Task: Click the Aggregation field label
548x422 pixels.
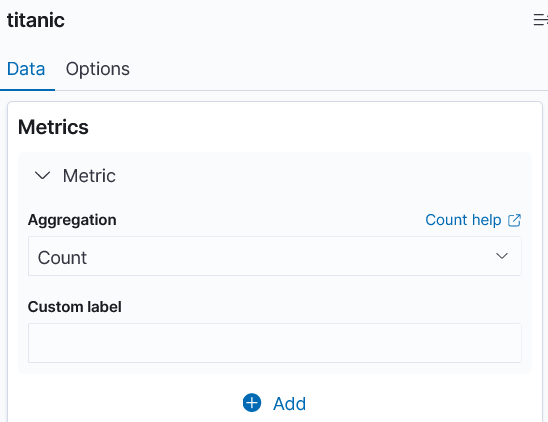Action: click(x=72, y=220)
